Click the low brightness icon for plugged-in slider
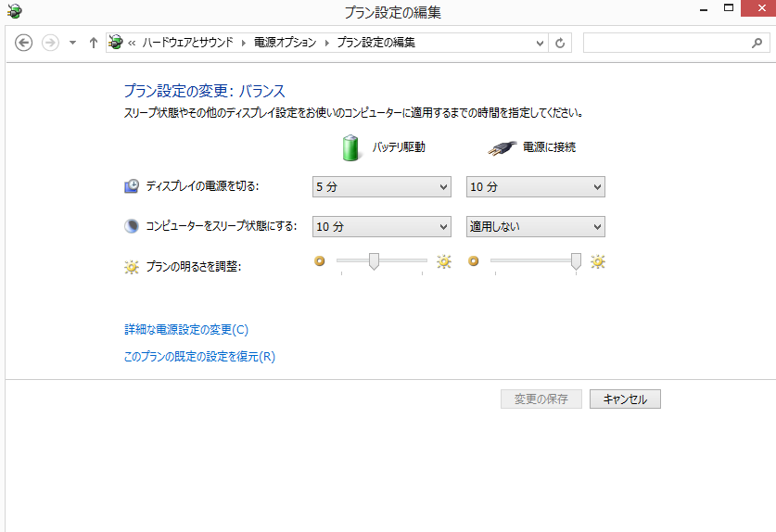This screenshot has height=532, width=776. [x=474, y=262]
